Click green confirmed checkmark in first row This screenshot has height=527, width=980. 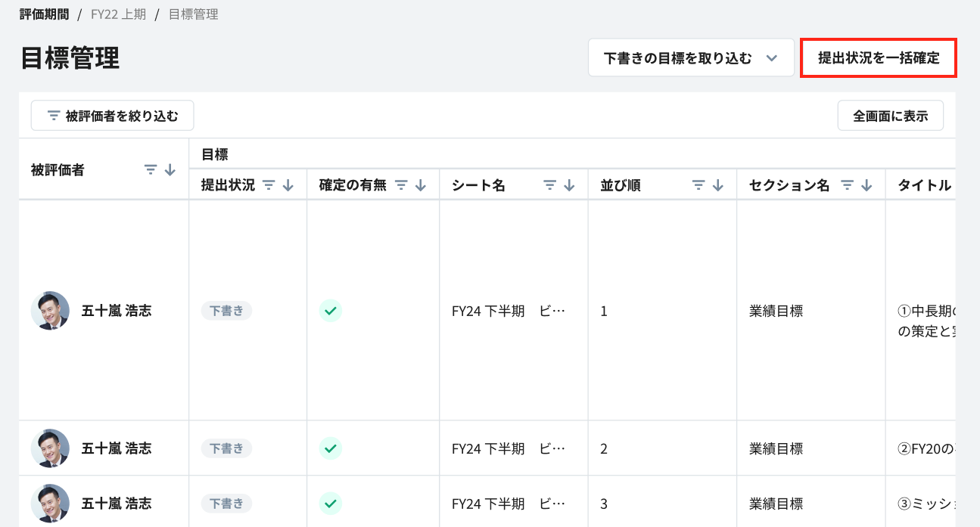330,311
